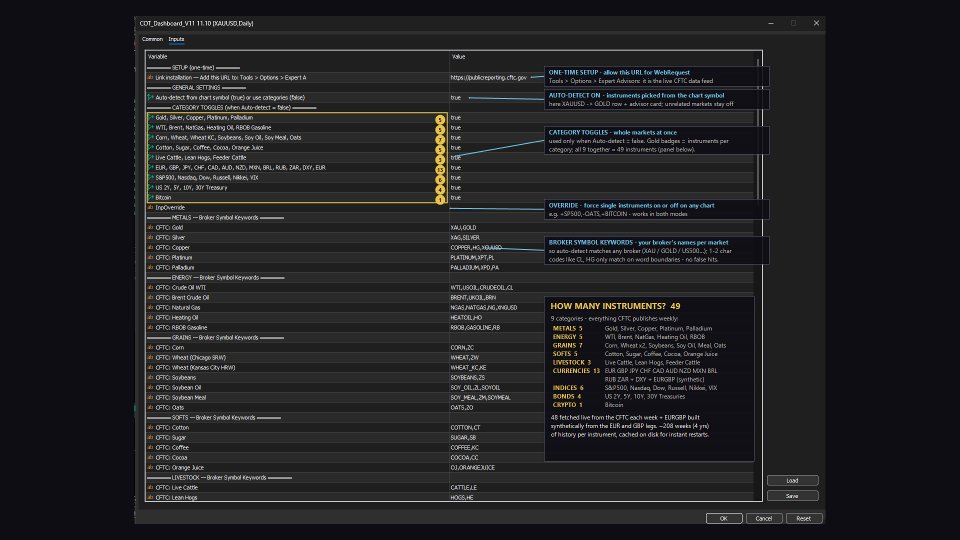
Task: Edit the https://publicreporting.cftc.gov URL value
Action: click(489, 78)
